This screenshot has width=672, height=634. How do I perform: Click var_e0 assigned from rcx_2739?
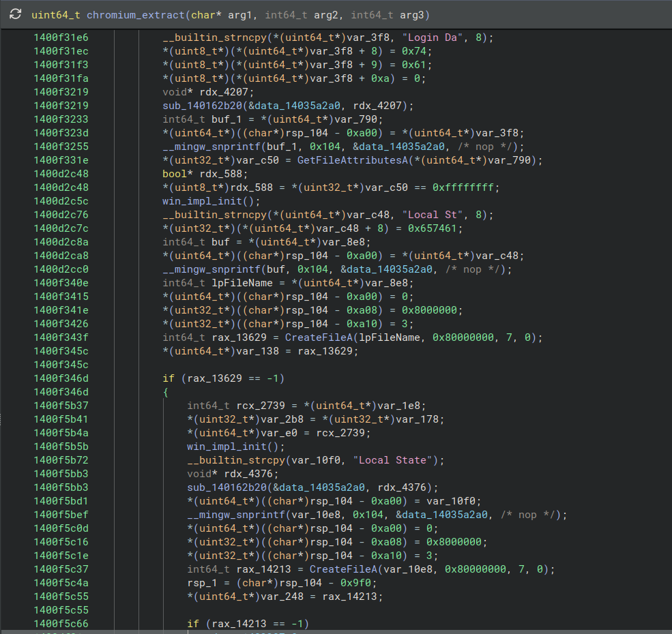(x=279, y=433)
